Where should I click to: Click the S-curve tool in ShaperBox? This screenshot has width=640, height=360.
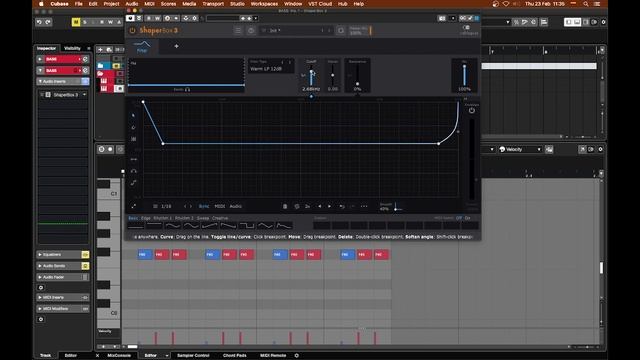[133, 183]
